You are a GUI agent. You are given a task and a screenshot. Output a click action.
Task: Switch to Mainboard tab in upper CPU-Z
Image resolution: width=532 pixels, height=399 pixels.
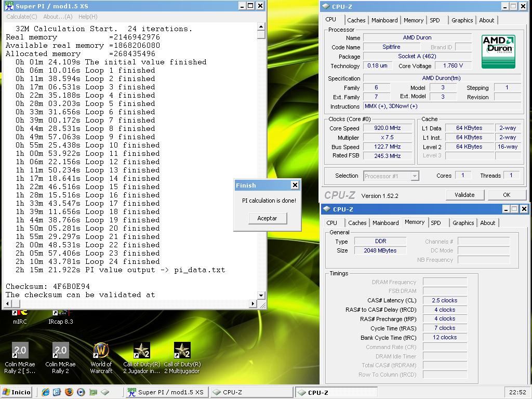[384, 20]
